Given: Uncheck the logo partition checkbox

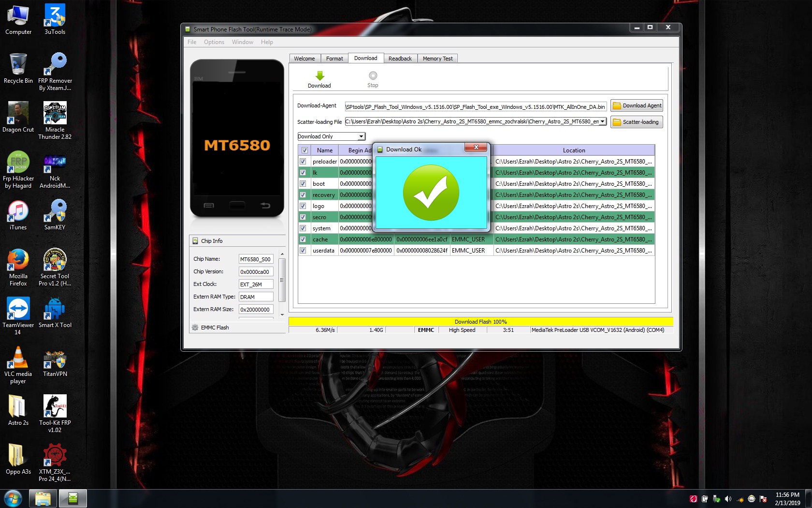Looking at the screenshot, I should click(303, 206).
